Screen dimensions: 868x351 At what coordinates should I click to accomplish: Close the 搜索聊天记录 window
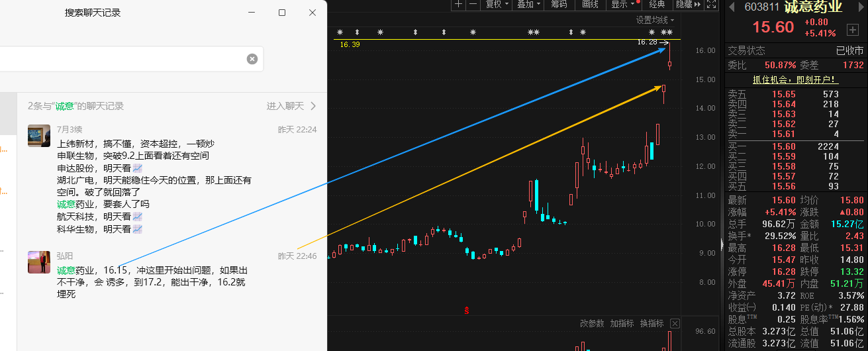coord(313,13)
